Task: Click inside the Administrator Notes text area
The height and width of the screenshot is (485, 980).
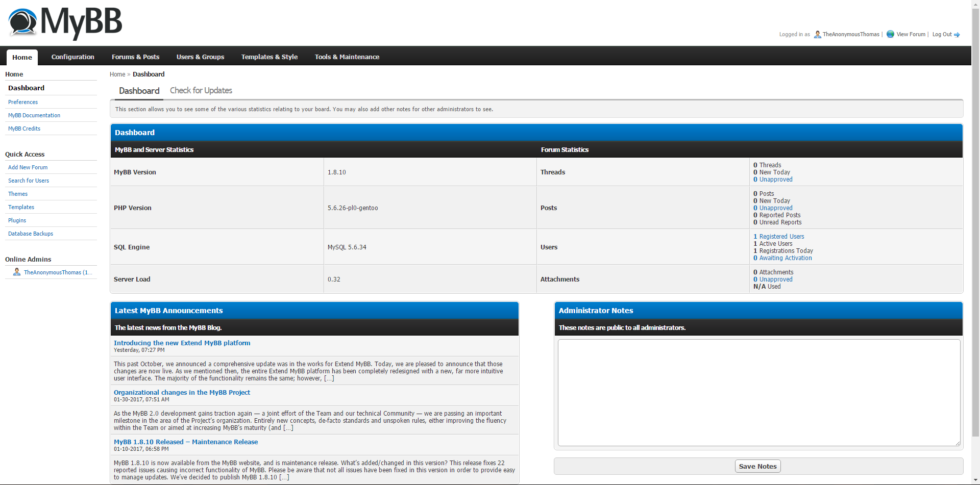Action: (x=758, y=393)
